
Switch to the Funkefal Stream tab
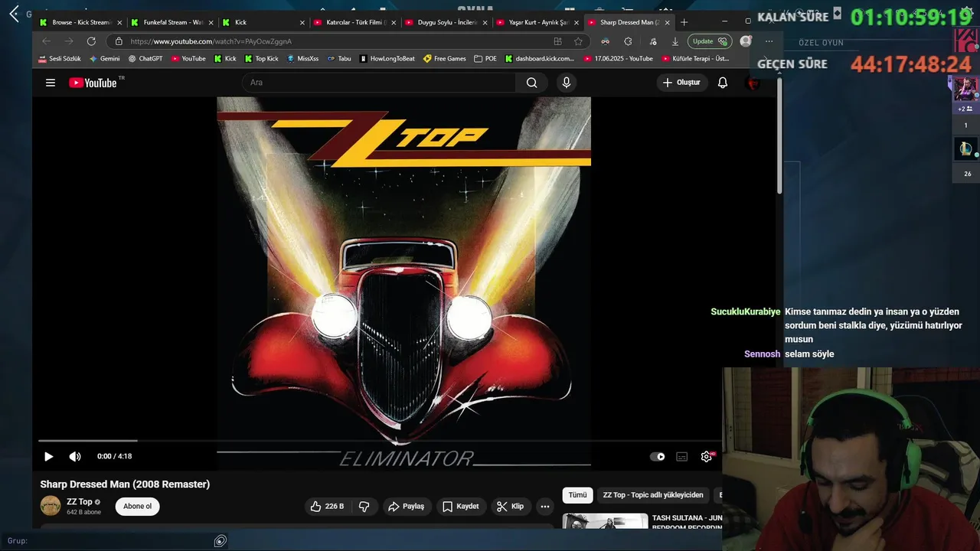point(171,22)
